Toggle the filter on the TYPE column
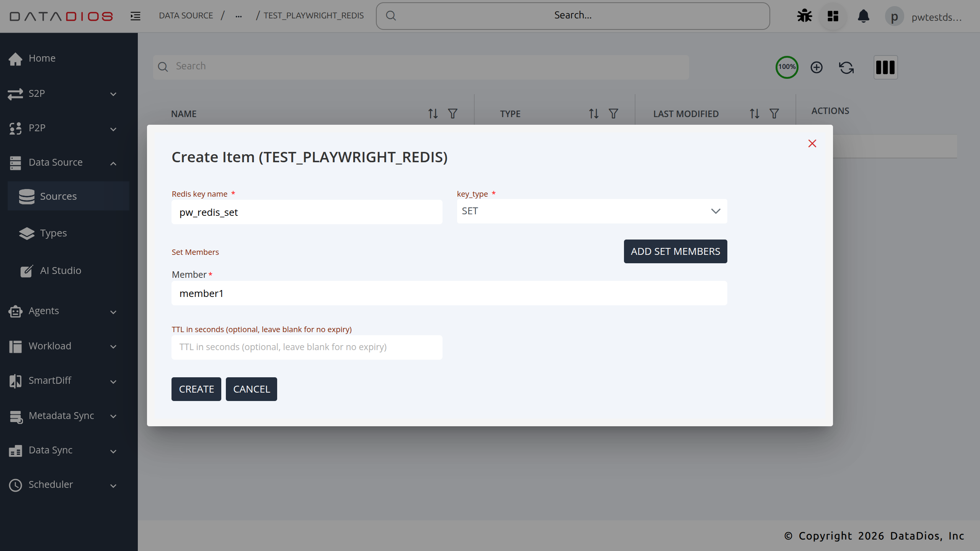980x551 pixels. (613, 114)
